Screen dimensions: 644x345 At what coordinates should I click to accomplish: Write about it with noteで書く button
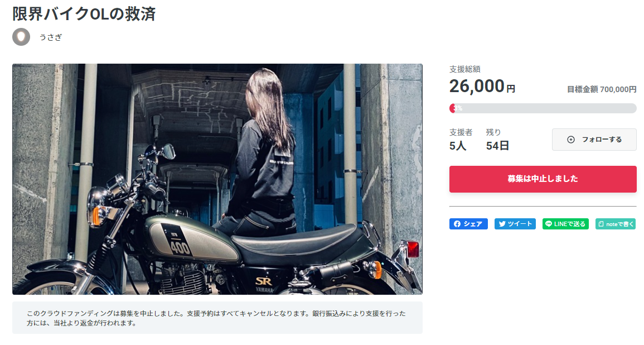(616, 224)
